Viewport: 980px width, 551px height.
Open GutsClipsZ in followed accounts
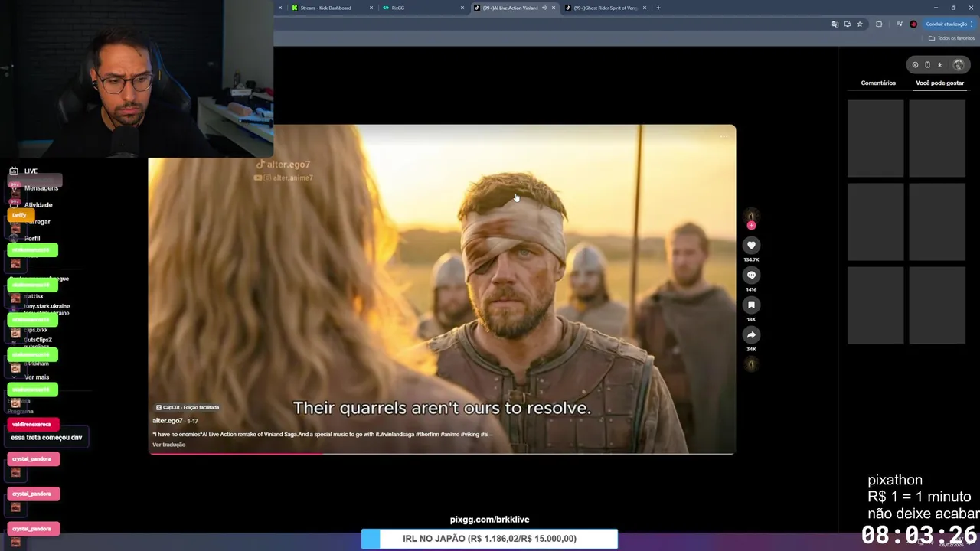tap(38, 340)
